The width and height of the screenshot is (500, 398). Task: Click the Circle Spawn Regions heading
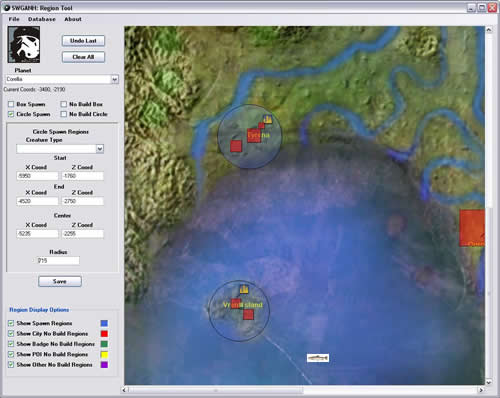click(61, 132)
